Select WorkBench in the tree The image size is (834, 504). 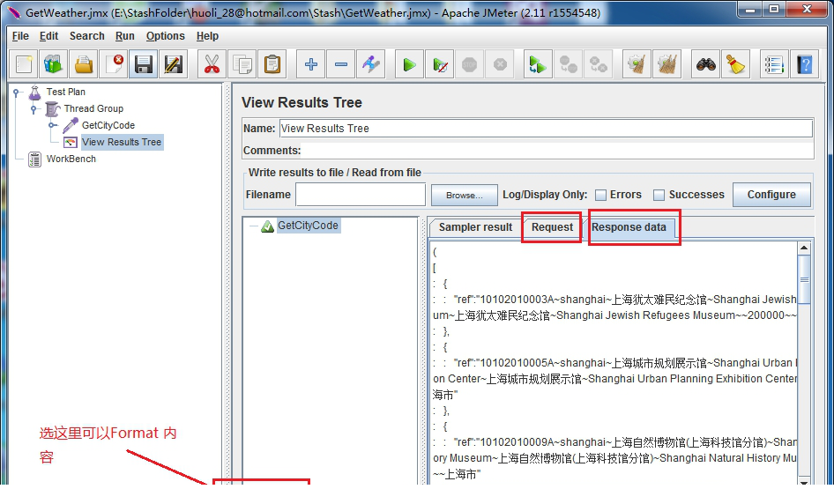[71, 159]
